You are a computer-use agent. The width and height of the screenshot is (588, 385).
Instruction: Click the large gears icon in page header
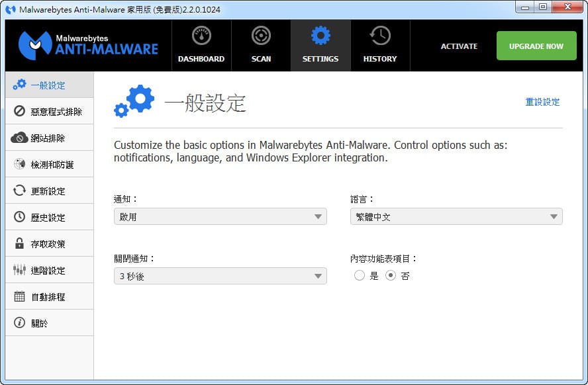pyautogui.click(x=134, y=101)
